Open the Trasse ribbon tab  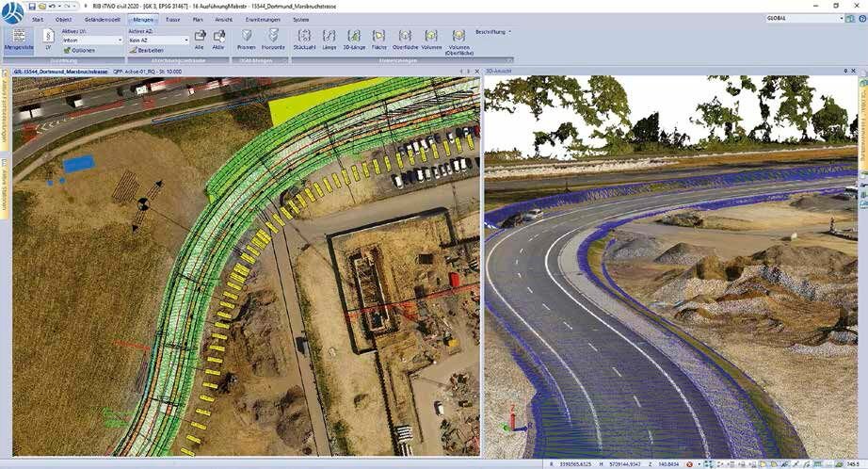coord(172,20)
